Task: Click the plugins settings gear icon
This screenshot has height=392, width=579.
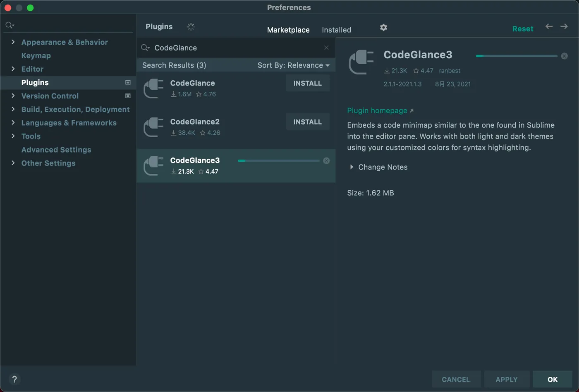Action: tap(383, 27)
